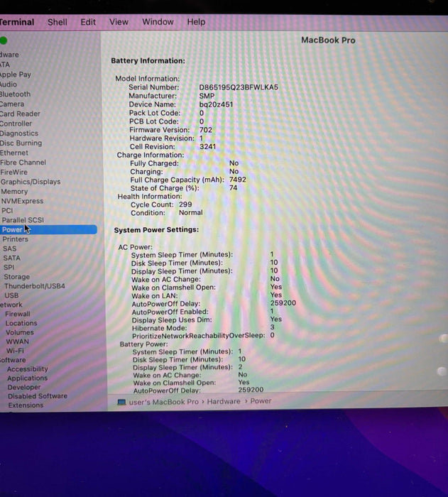Screen dimensions: 448x497
Task: Click the green zoom window button
Action: coord(4,40)
